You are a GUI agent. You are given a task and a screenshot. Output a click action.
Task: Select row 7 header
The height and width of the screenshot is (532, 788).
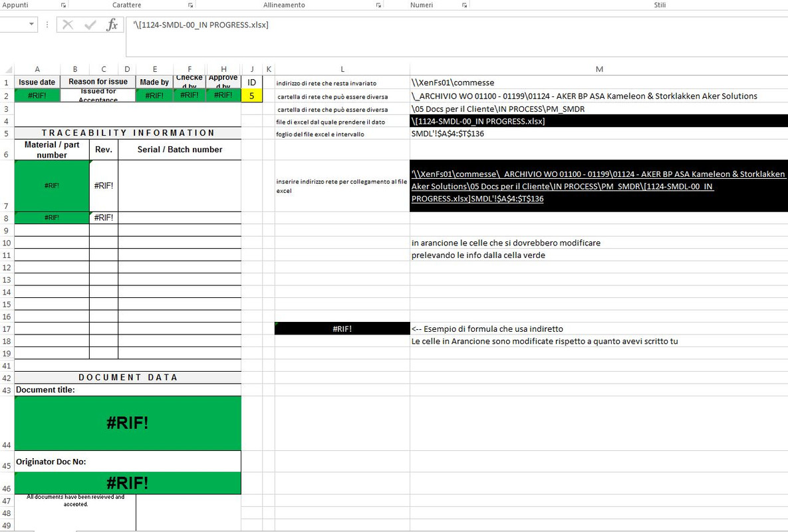click(7, 186)
